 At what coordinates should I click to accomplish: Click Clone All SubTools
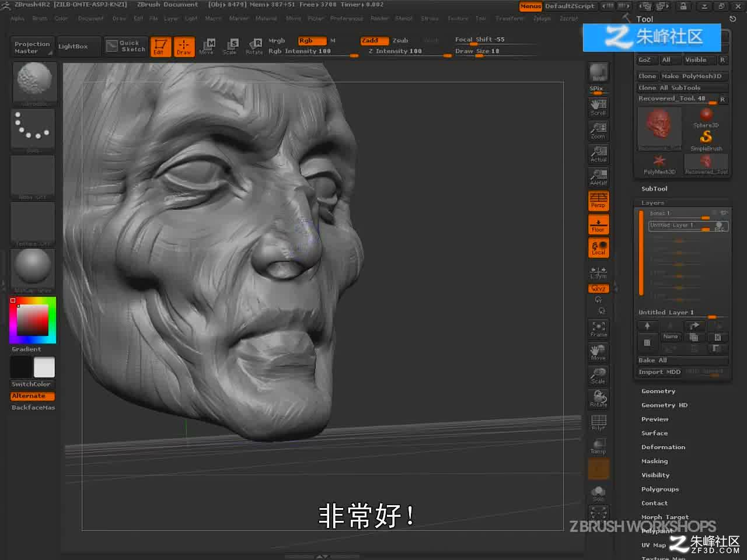point(682,87)
